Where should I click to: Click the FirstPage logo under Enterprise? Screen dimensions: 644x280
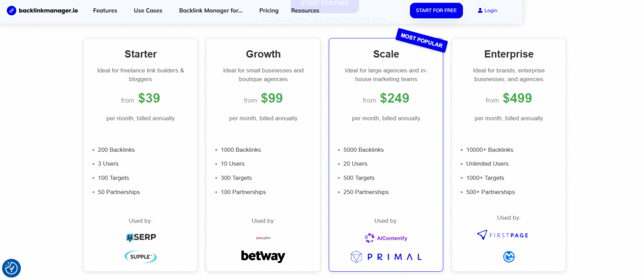(502, 235)
